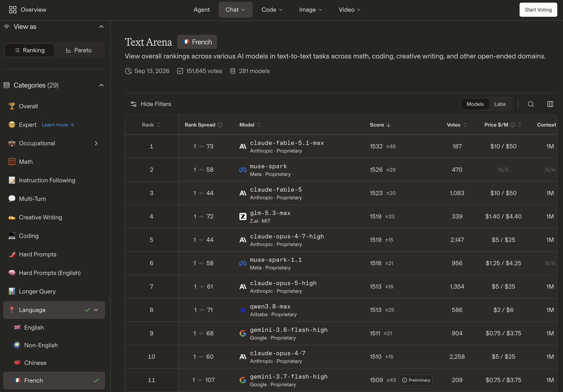Open the Agent tab
Image resolution: width=563 pixels, height=392 pixels.
click(x=201, y=9)
